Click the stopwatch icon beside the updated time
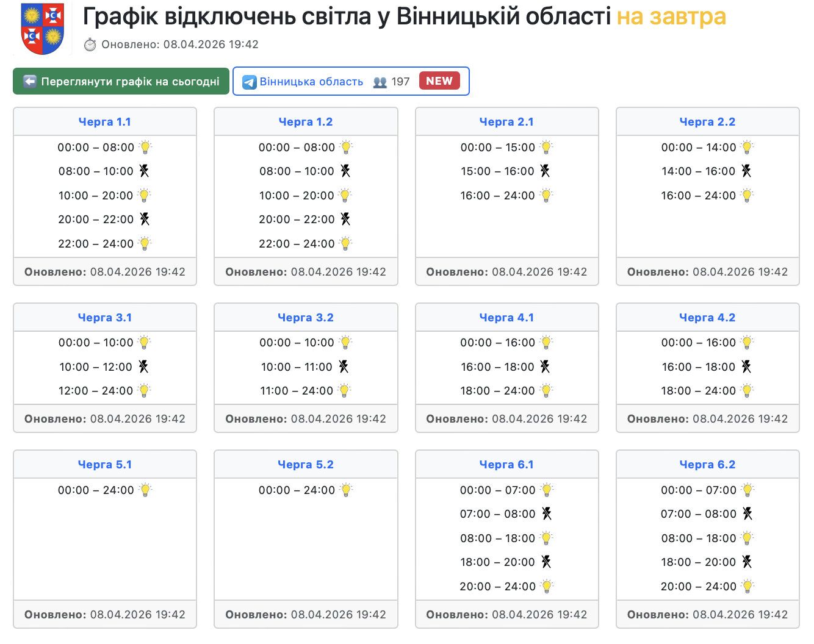The height and width of the screenshot is (644, 814). [90, 45]
